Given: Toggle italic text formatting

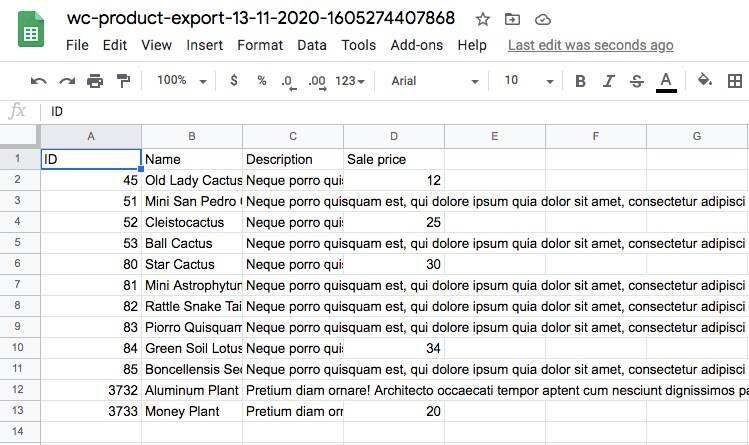Looking at the screenshot, I should pyautogui.click(x=608, y=81).
